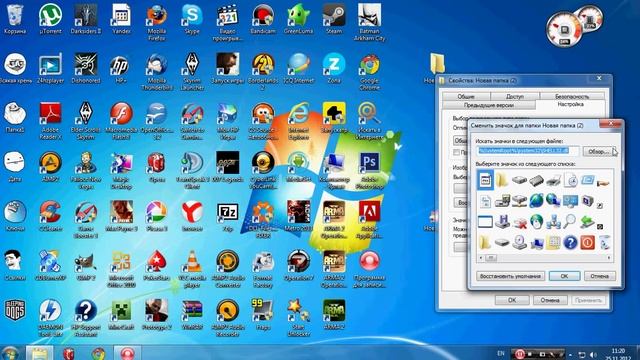Open the Windows Start menu
The width and height of the screenshot is (640, 360).
coord(10,353)
